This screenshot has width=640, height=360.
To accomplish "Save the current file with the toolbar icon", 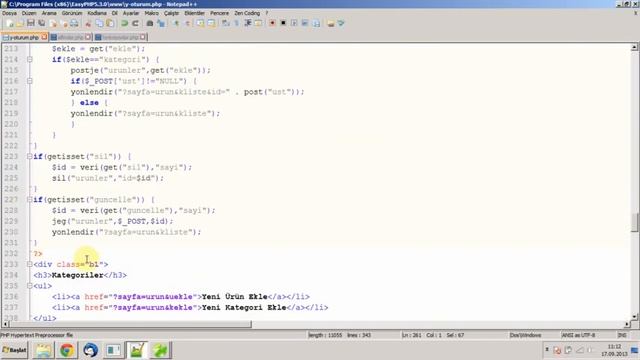I will [x=31, y=23].
